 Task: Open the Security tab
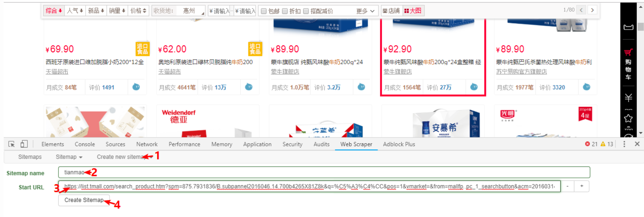coord(292,144)
